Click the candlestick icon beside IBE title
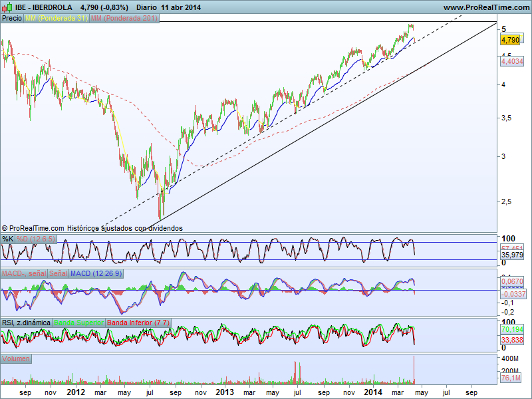The width and height of the screenshot is (532, 399). [7, 7]
